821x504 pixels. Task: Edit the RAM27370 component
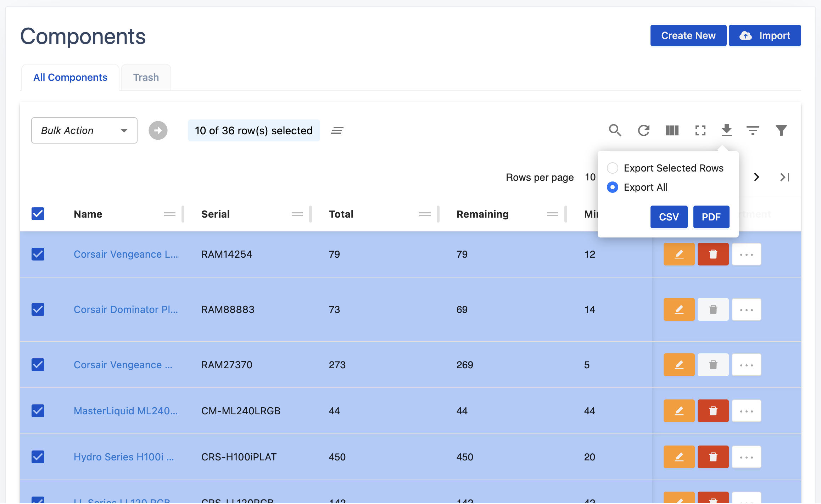679,365
